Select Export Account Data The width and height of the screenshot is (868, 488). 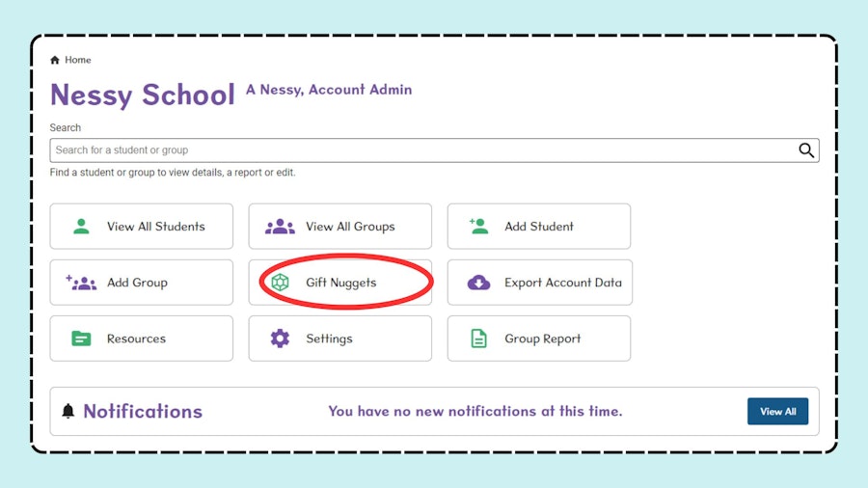pos(540,283)
